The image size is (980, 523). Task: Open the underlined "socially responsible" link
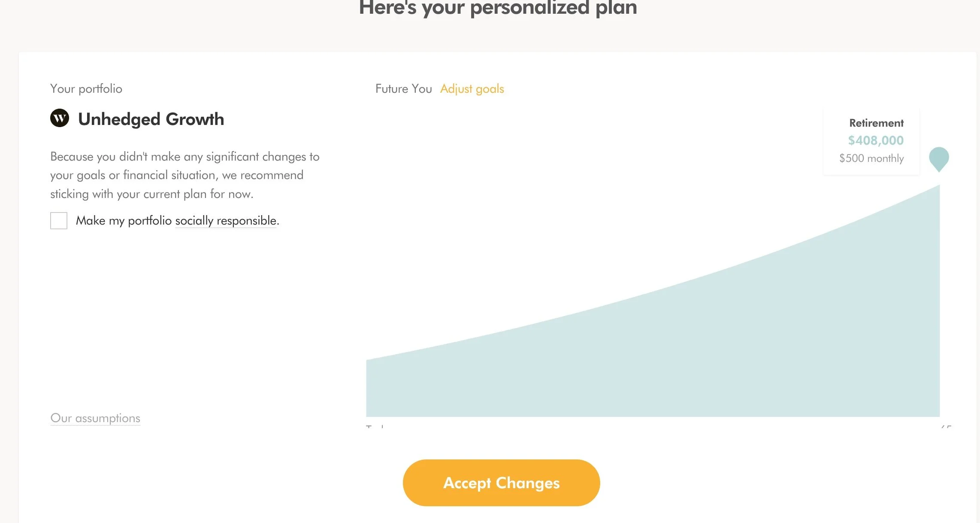pyautogui.click(x=227, y=221)
